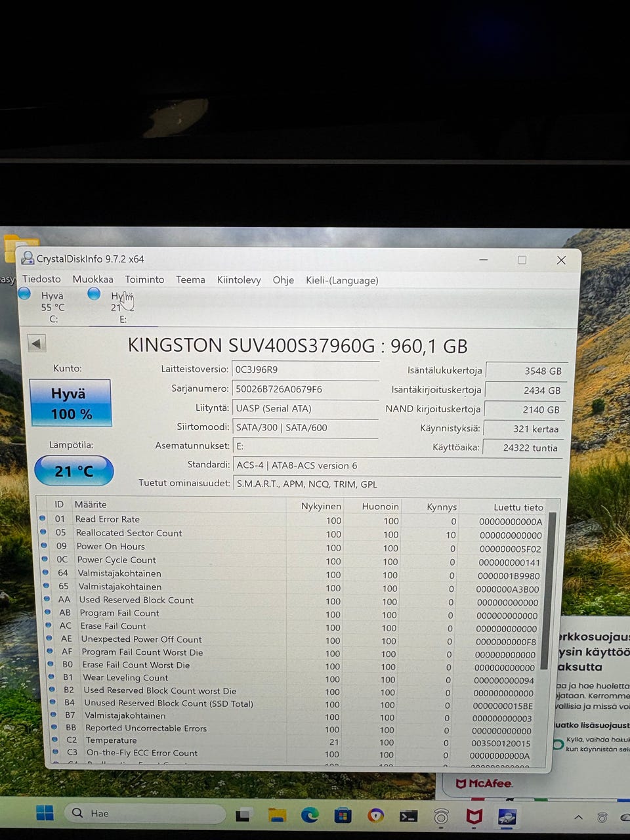Click the SMART attribute list scrollbar

click(549, 591)
